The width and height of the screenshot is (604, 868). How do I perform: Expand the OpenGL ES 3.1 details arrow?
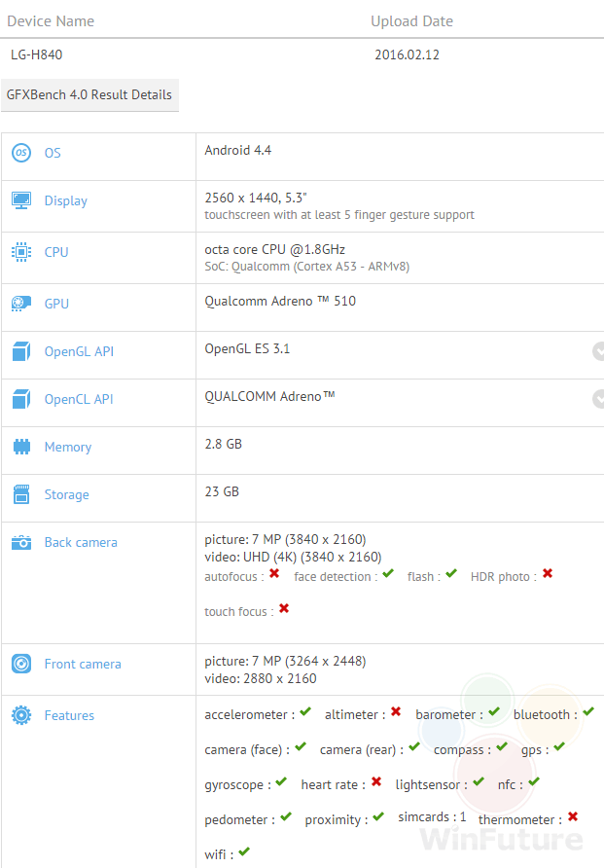[x=598, y=351]
